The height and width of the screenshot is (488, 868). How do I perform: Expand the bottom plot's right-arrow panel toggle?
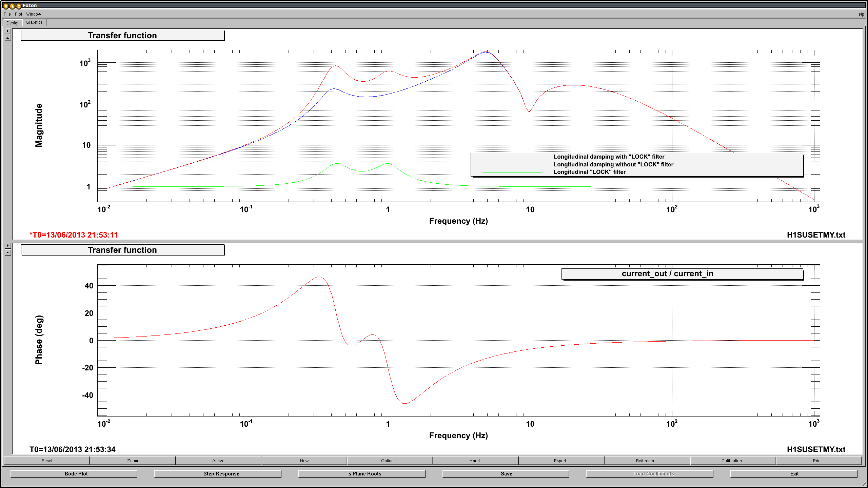[x=8, y=245]
